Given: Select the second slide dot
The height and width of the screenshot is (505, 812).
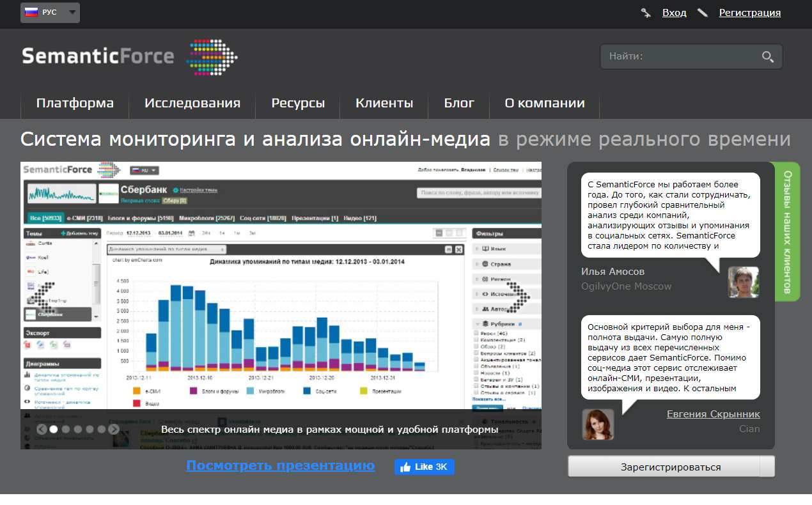Looking at the screenshot, I should 66,430.
